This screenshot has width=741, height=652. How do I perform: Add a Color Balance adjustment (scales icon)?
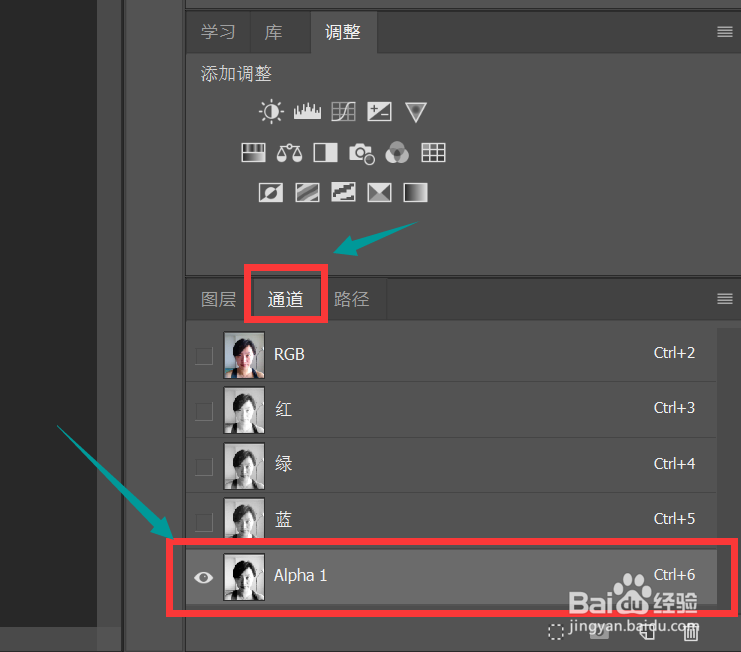(289, 153)
